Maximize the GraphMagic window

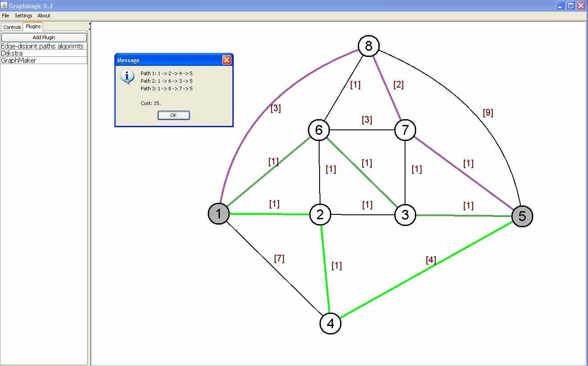pyautogui.click(x=570, y=6)
